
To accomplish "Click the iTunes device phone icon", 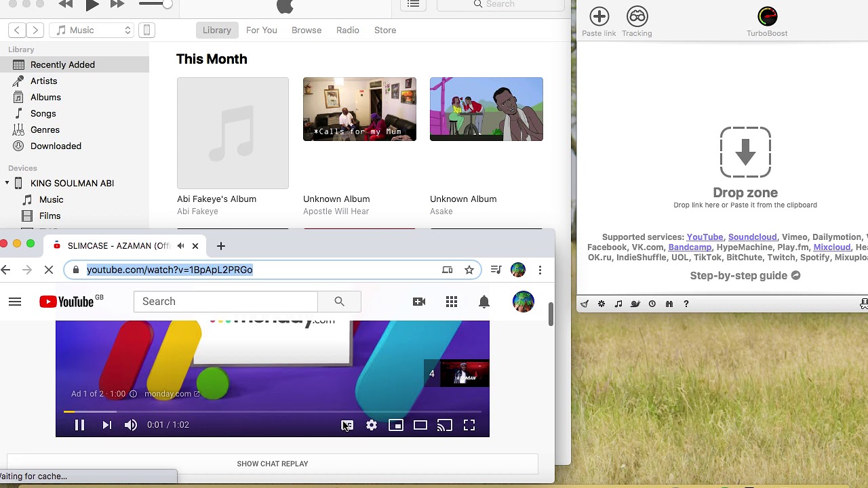I will pos(146,30).
